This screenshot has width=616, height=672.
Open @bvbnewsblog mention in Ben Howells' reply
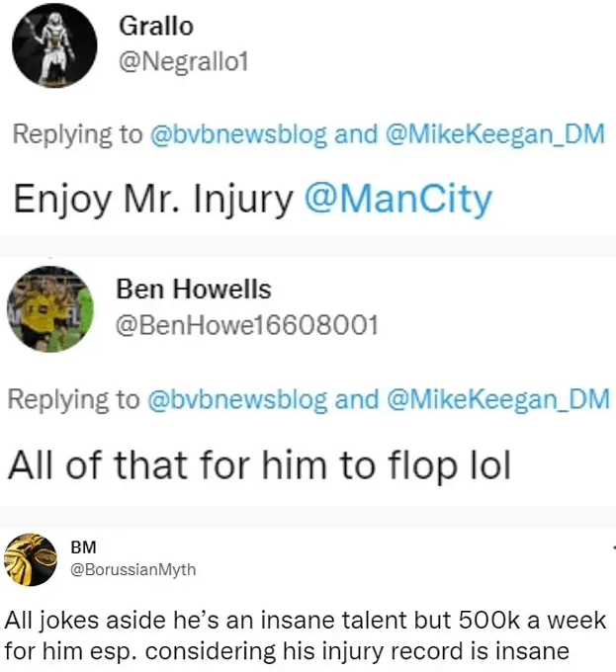pos(237,399)
